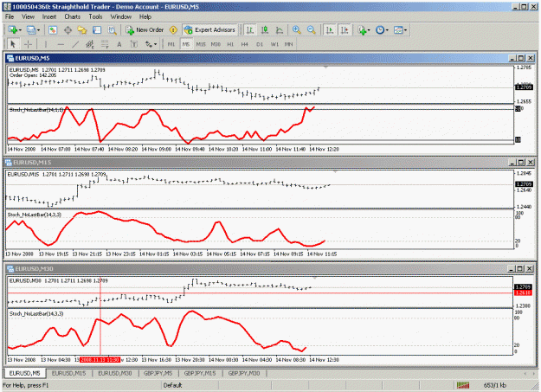Open the Strategy Tester icon

coord(113,30)
